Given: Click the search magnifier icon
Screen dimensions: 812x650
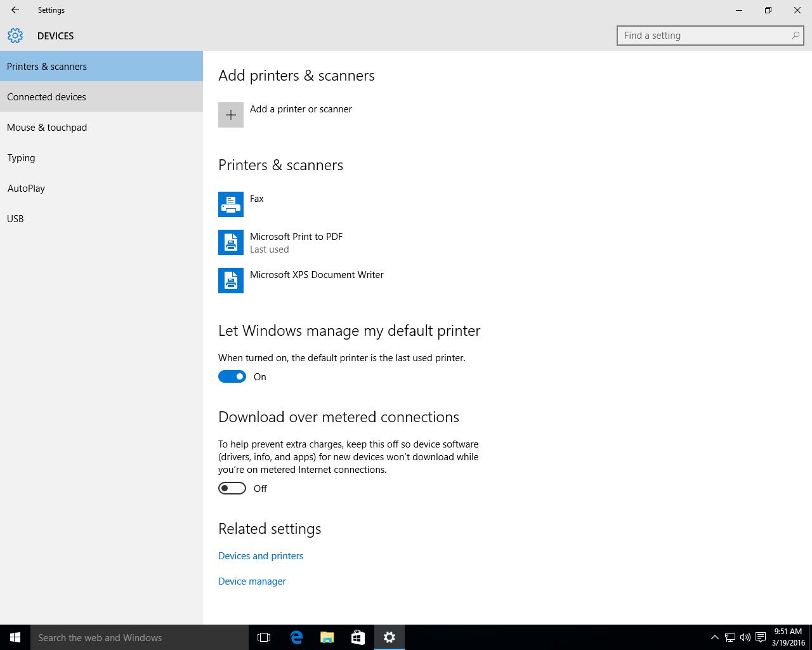Looking at the screenshot, I should [795, 36].
